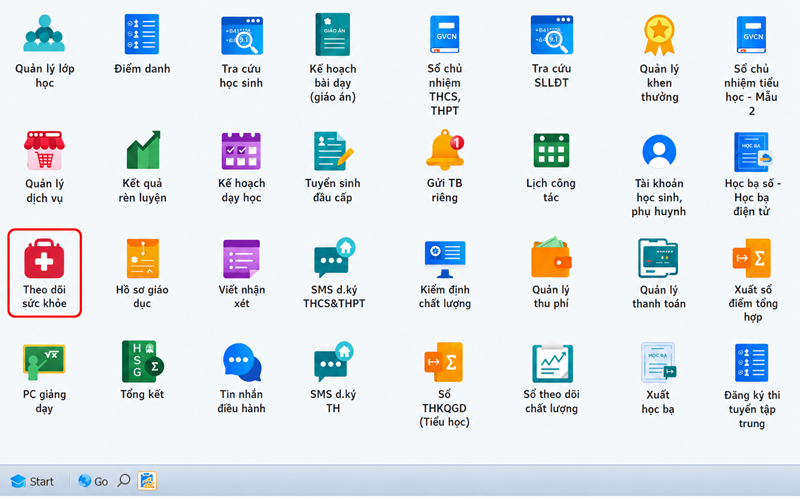Open Sổ chủ nhiệm THCS, THPT
The width and height of the screenshot is (800, 500).
click(x=444, y=34)
